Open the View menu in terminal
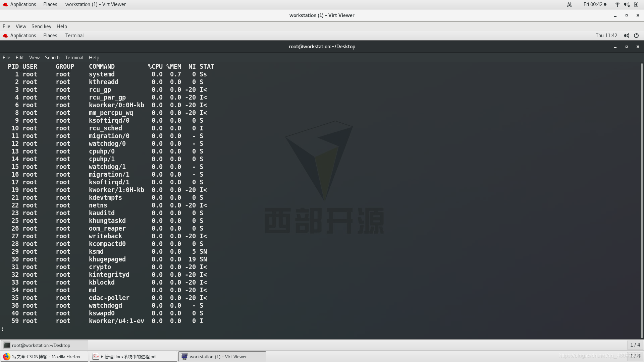This screenshot has width=644, height=362. [34, 57]
